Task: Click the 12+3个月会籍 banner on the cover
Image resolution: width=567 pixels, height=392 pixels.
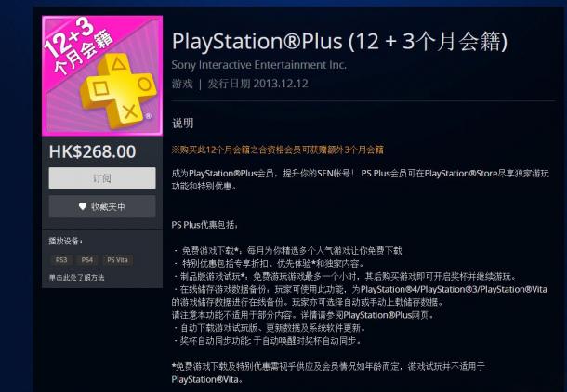Action: click(78, 46)
